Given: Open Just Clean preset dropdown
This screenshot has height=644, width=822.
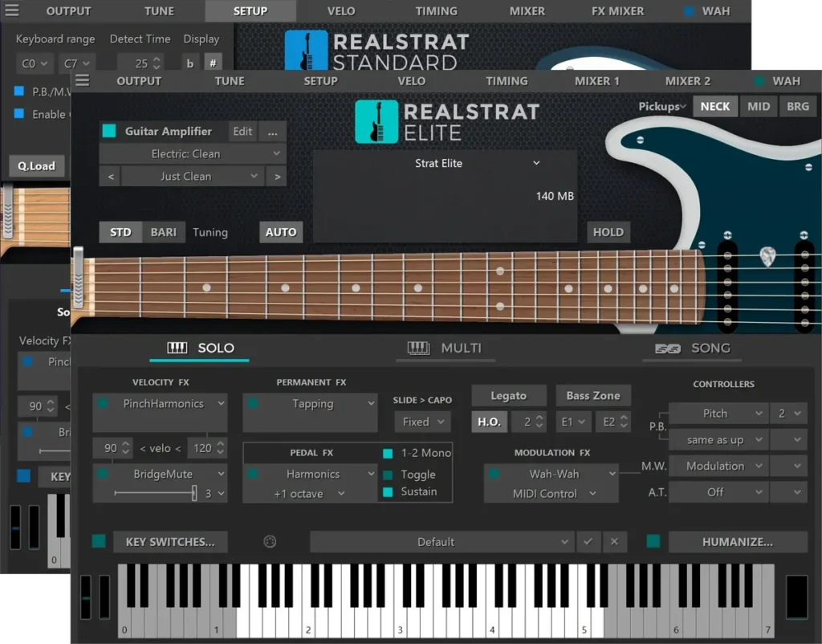Looking at the screenshot, I should (x=193, y=177).
